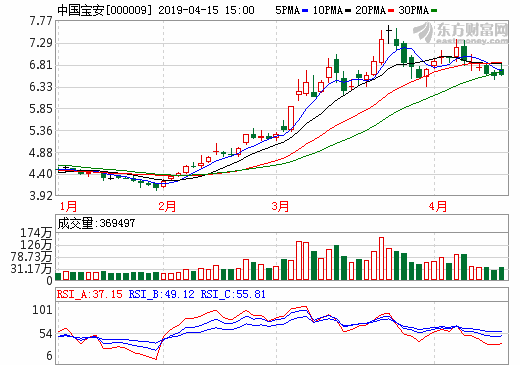Click the 101 RSI axis label

(x=42, y=310)
